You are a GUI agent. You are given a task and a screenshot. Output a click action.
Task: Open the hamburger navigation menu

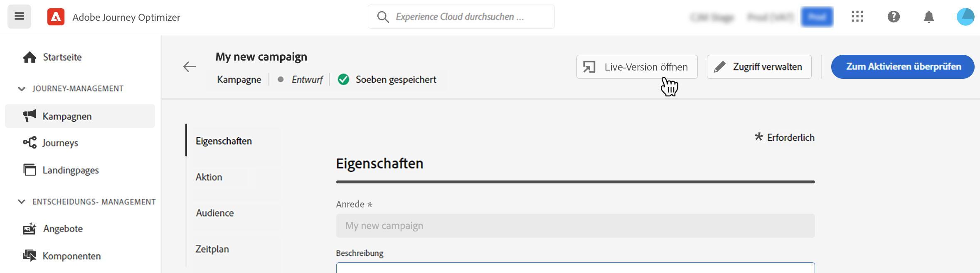coord(19,17)
